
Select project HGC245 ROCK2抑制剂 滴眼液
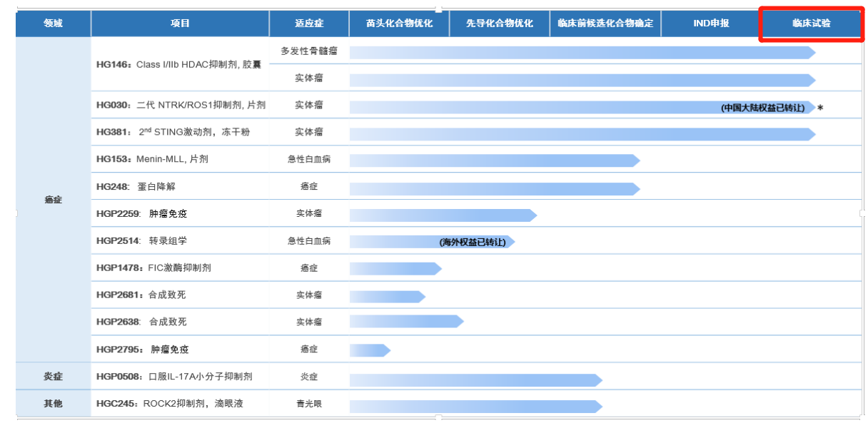(x=170, y=404)
